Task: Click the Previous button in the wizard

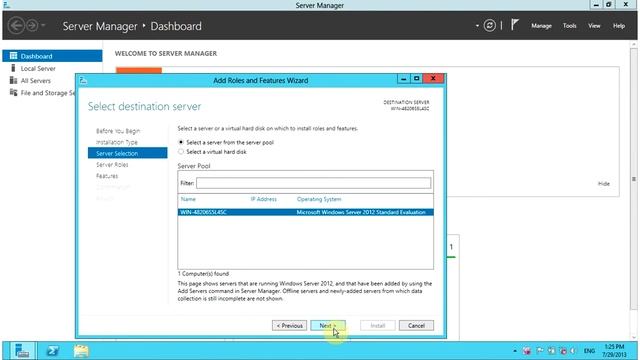Action: point(289,325)
